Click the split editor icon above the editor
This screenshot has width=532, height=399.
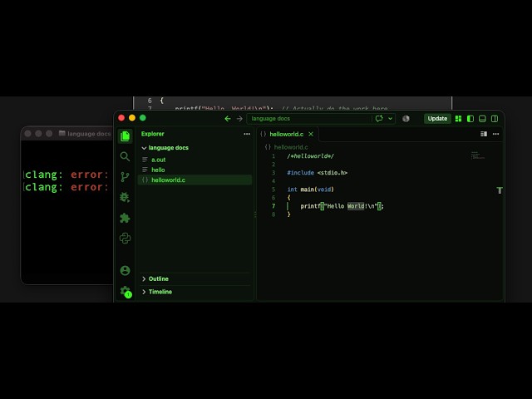coord(484,134)
